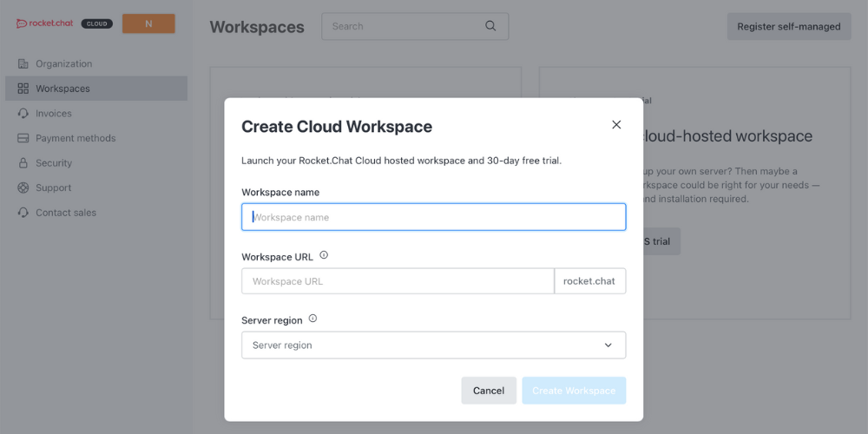This screenshot has height=434, width=868.
Task: Focus the Workspace name input field
Action: (433, 217)
